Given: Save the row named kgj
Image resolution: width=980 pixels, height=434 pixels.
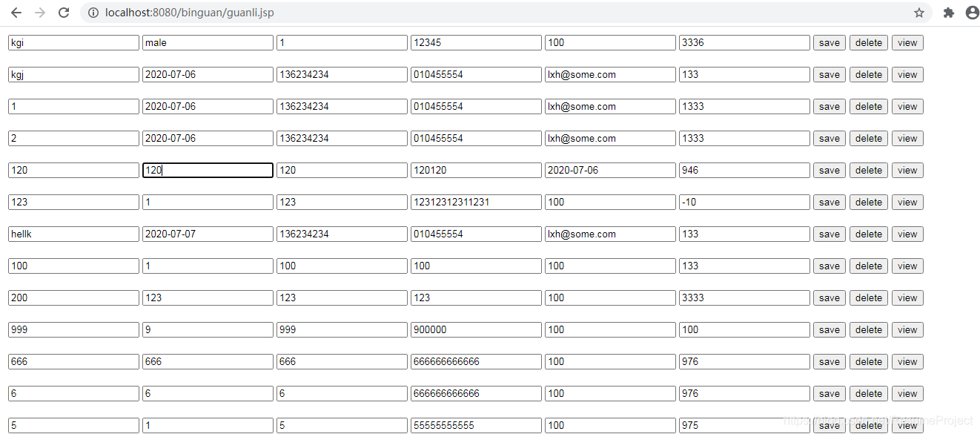Looking at the screenshot, I should pos(830,75).
